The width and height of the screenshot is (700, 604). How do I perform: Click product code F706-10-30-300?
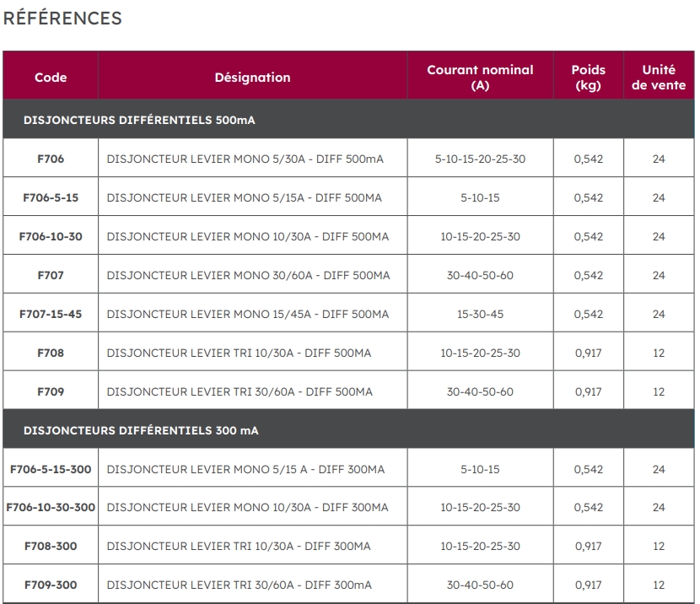(x=51, y=507)
